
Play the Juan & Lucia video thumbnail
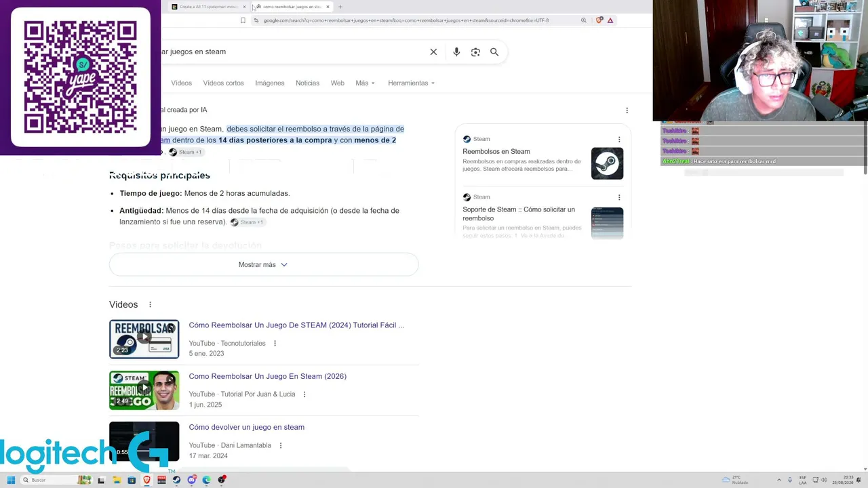tap(144, 390)
